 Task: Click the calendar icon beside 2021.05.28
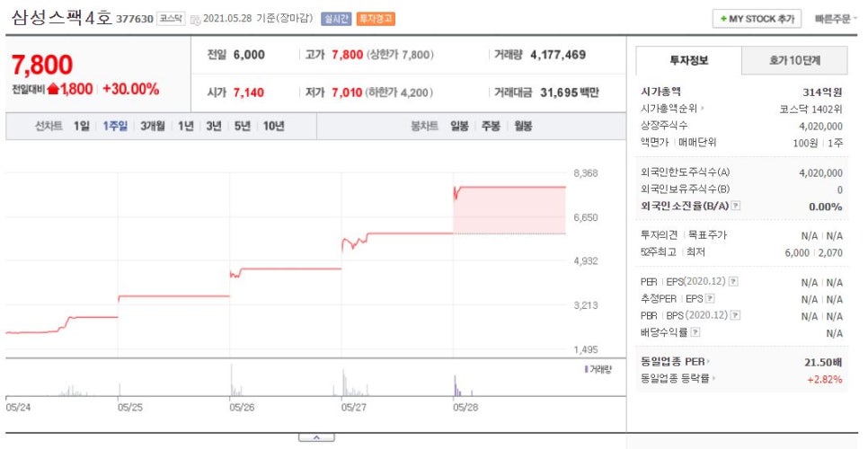[x=195, y=20]
